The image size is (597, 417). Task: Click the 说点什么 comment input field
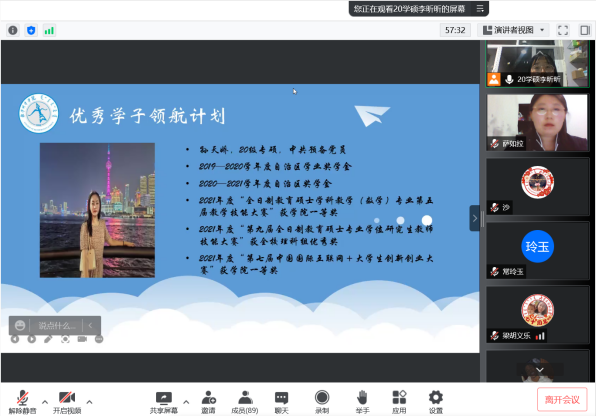click(57, 326)
